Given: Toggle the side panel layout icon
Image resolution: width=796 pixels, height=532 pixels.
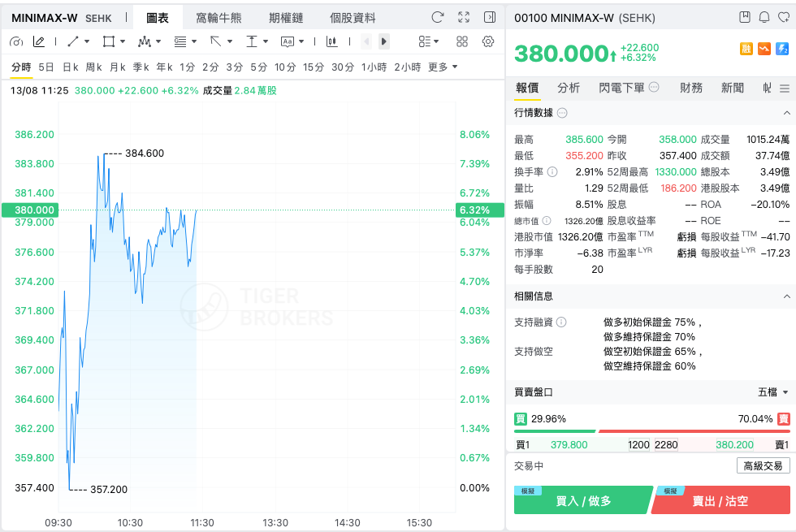Looking at the screenshot, I should click(489, 18).
